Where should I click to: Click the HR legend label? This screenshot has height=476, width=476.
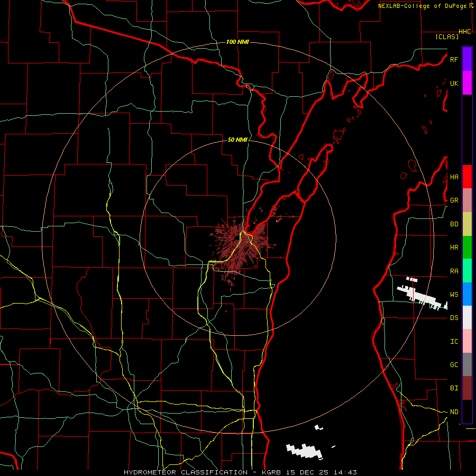tap(454, 248)
